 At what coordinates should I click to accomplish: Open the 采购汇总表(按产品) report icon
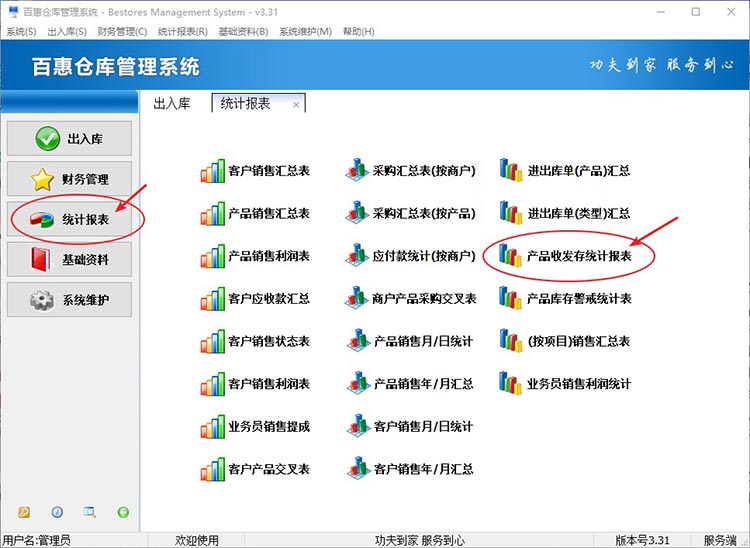[x=357, y=213]
